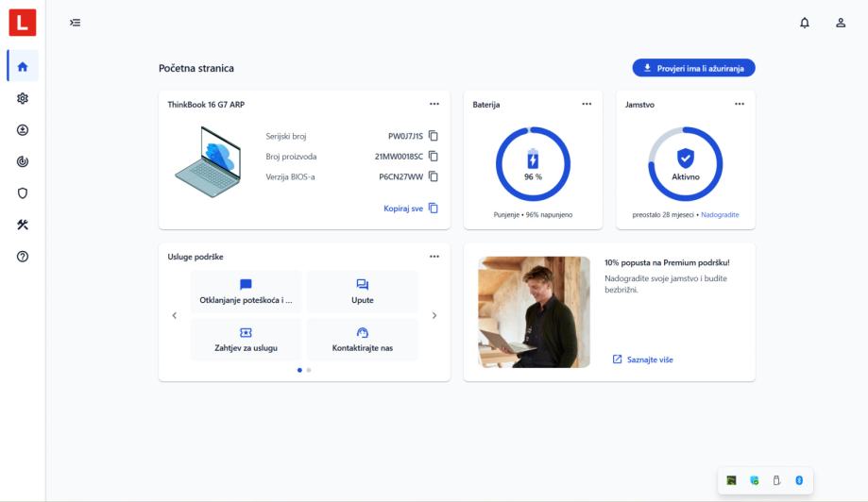This screenshot has width=868, height=502.
Task: Open device settings gear icon in sidebar
Action: tap(23, 98)
